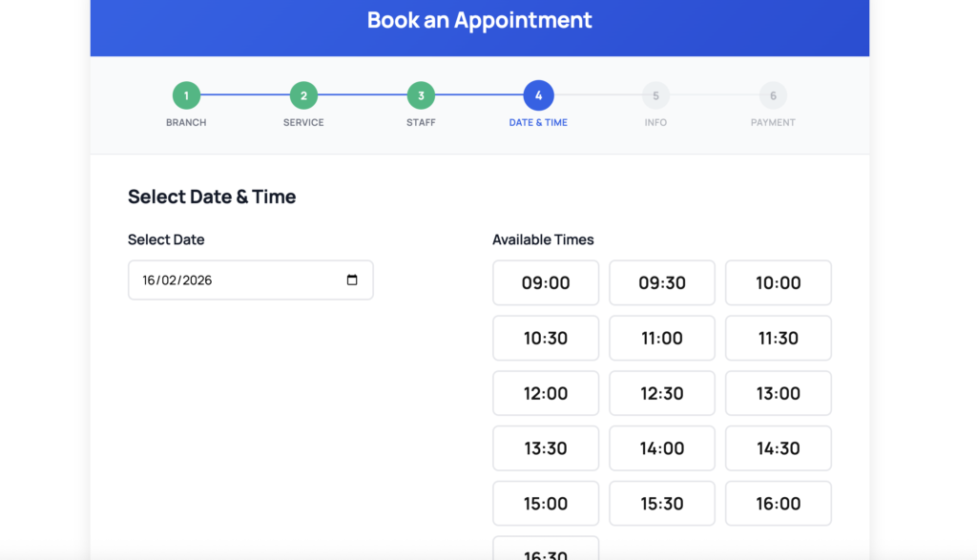Screen dimensions: 977x560
Task: Choose the 15:30 time slot
Action: click(662, 504)
